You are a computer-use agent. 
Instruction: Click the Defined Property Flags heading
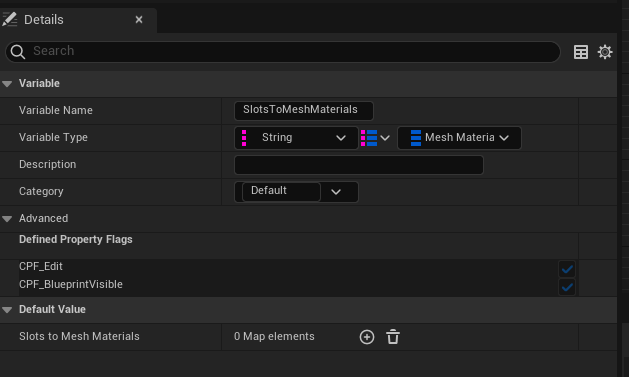pyautogui.click(x=75, y=239)
